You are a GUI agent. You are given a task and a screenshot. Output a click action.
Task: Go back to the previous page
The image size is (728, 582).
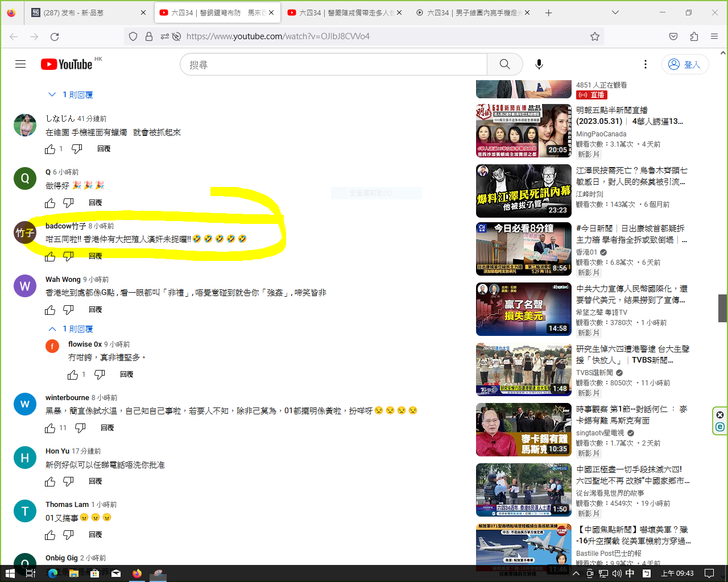pyautogui.click(x=14, y=36)
